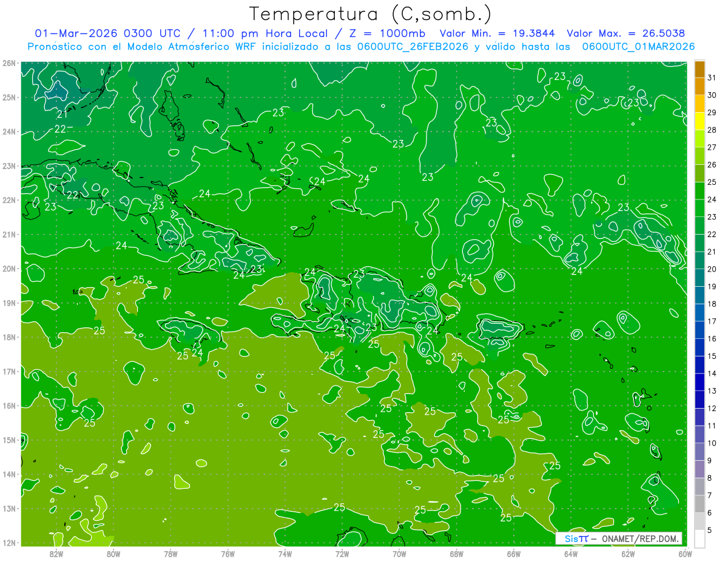Screen dimensions: 728x562
Task: Click the '0600UTC_26FEB2026' initialization time
Action: point(413,47)
